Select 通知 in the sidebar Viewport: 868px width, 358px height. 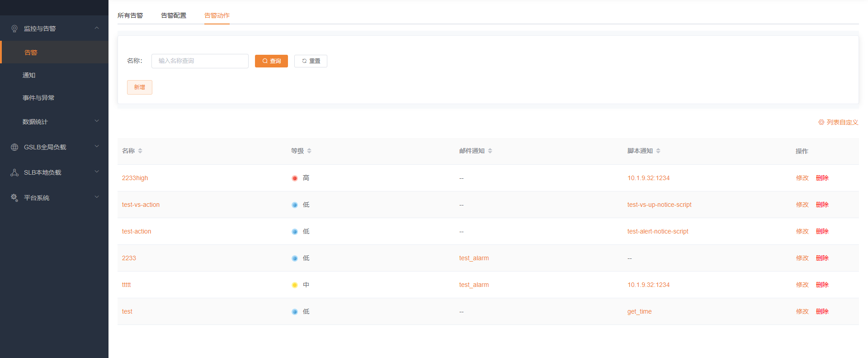pos(29,75)
